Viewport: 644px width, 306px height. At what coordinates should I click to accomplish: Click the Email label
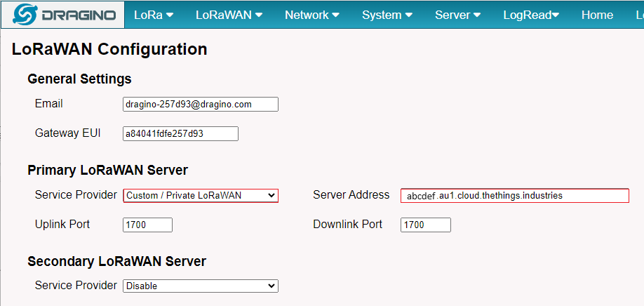pyautogui.click(x=49, y=103)
